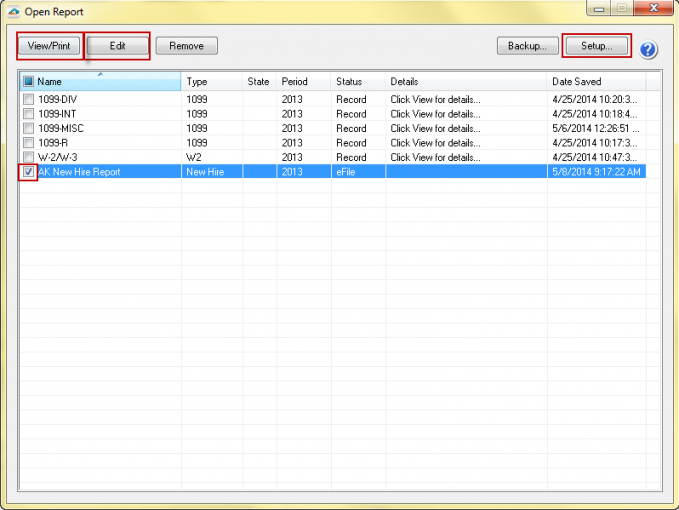Open the Backup... dialog

[x=526, y=46]
